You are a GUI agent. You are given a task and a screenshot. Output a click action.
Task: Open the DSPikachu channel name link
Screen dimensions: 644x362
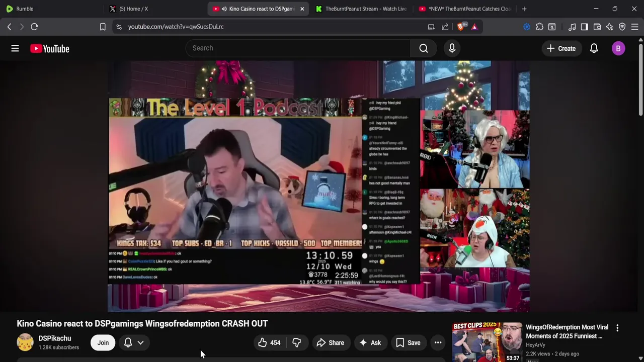[55, 338]
